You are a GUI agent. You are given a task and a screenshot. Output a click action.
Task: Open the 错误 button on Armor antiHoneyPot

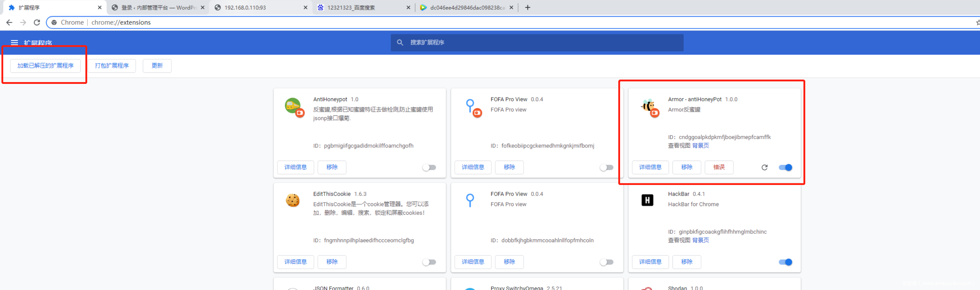(719, 167)
